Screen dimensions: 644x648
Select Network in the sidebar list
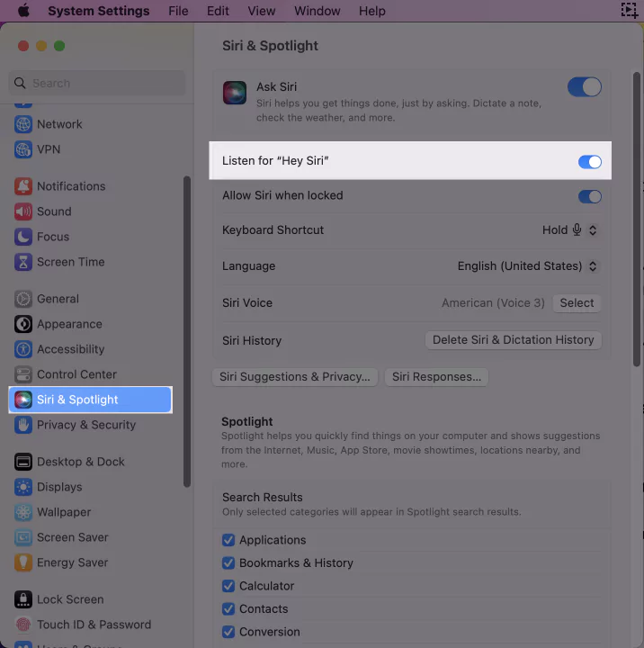(x=59, y=124)
